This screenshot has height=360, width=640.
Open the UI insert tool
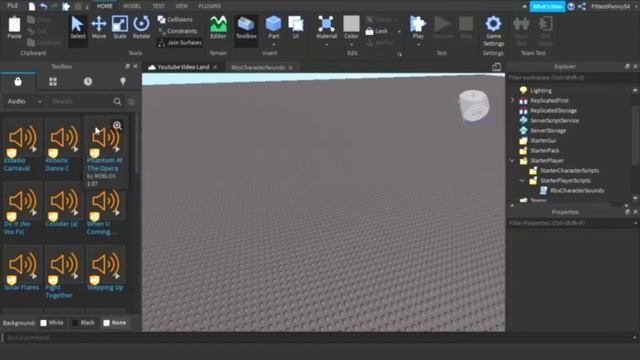pyautogui.click(x=296, y=27)
